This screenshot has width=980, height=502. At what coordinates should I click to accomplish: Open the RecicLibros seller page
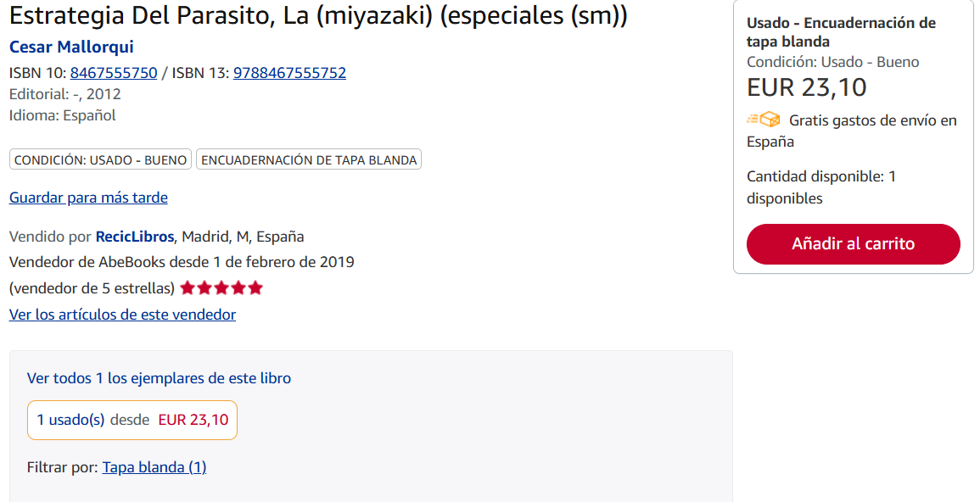(x=135, y=237)
